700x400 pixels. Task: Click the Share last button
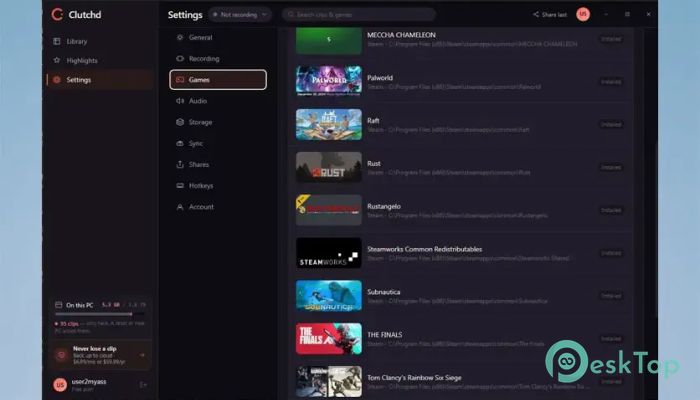point(550,14)
